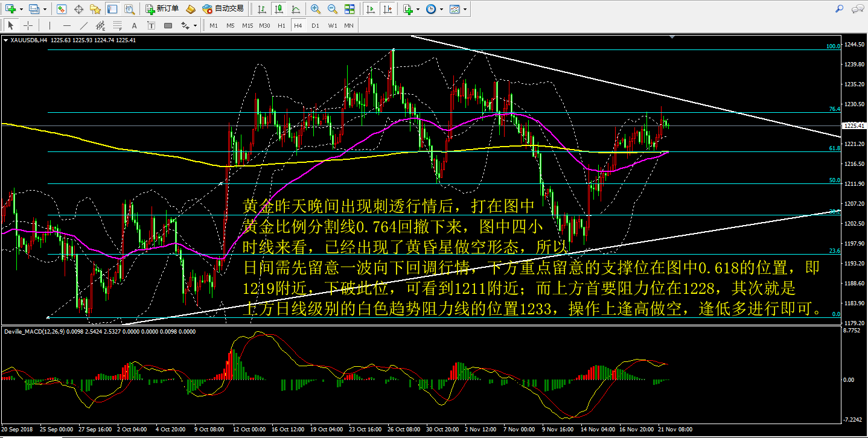Open the chart templates icon
Viewport: 868px width, 438px height.
tap(454, 9)
